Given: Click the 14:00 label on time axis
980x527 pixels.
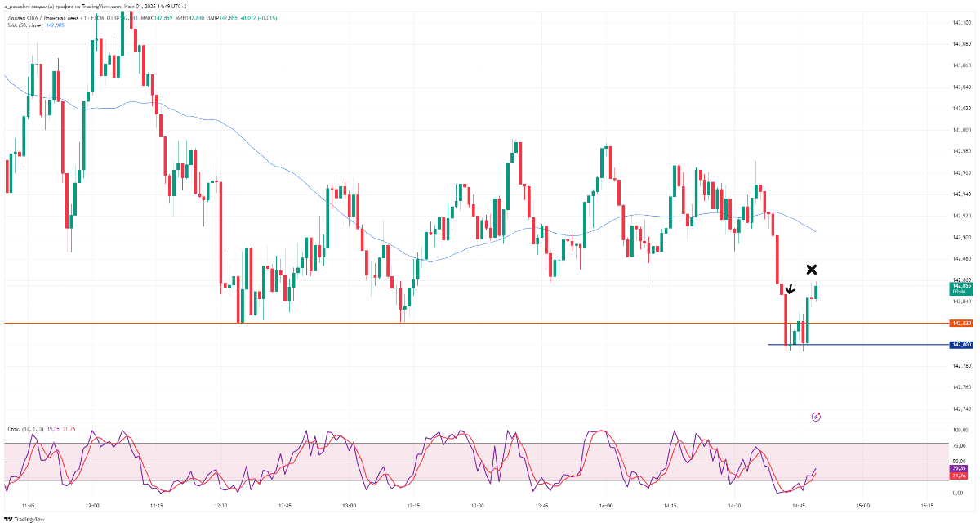Looking at the screenshot, I should point(605,506).
